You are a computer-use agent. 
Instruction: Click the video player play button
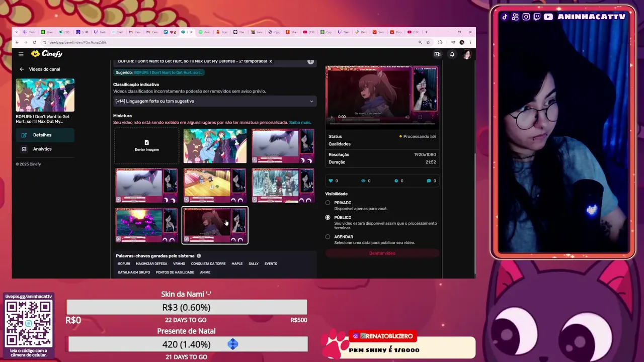coord(331,117)
